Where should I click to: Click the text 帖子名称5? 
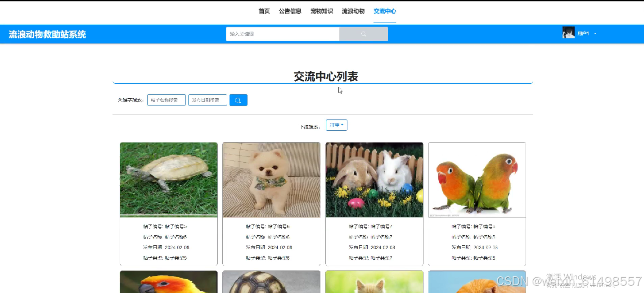[x=176, y=237]
